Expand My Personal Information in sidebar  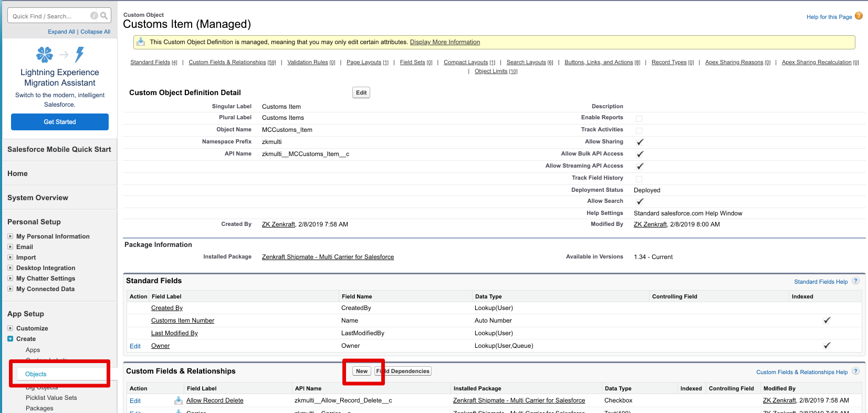[10, 236]
